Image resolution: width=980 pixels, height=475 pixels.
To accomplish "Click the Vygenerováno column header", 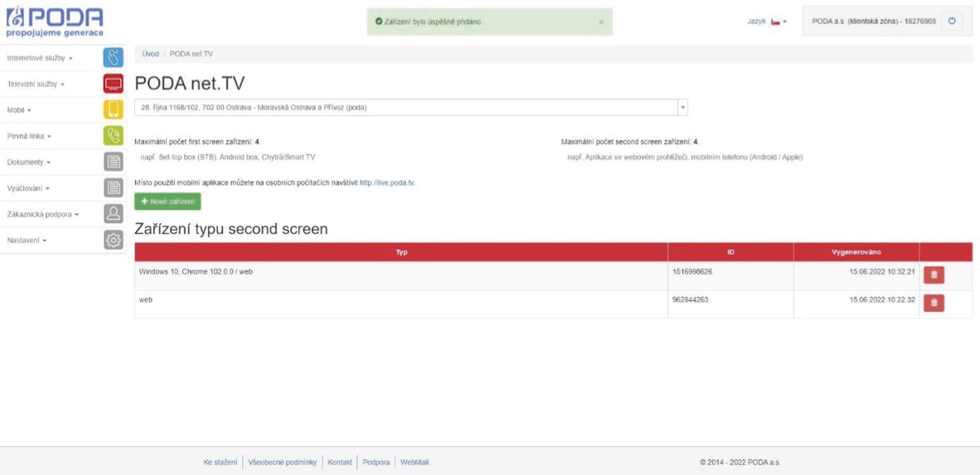I will (856, 252).
